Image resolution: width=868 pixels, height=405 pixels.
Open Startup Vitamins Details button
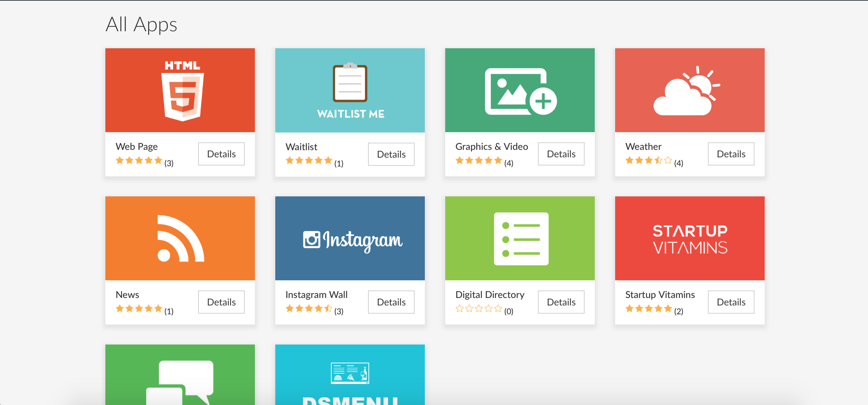[731, 302]
